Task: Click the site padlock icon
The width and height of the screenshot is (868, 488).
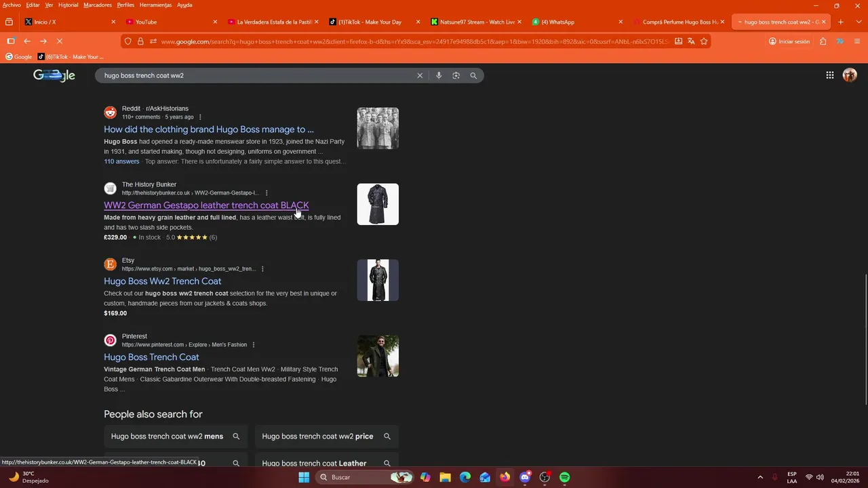Action: [x=140, y=41]
